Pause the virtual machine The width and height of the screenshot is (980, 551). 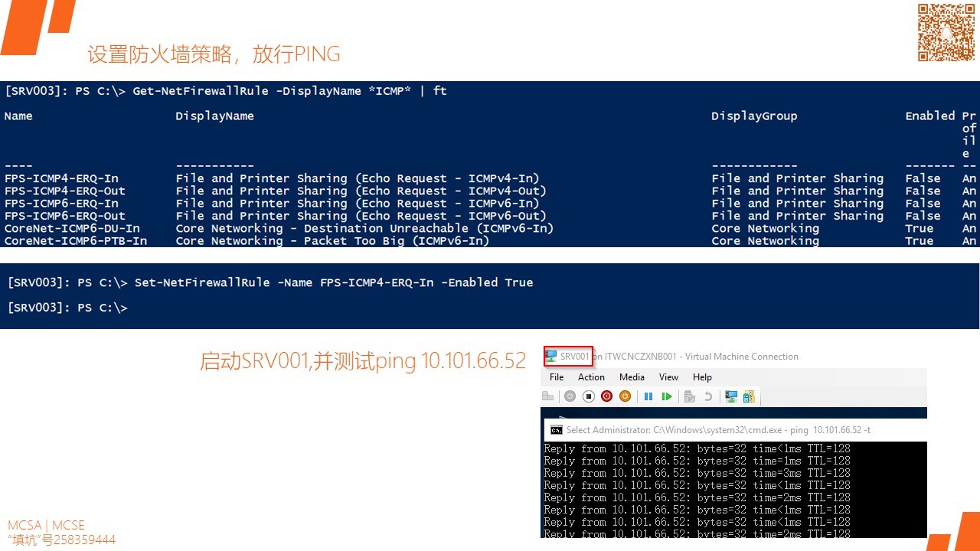[648, 396]
